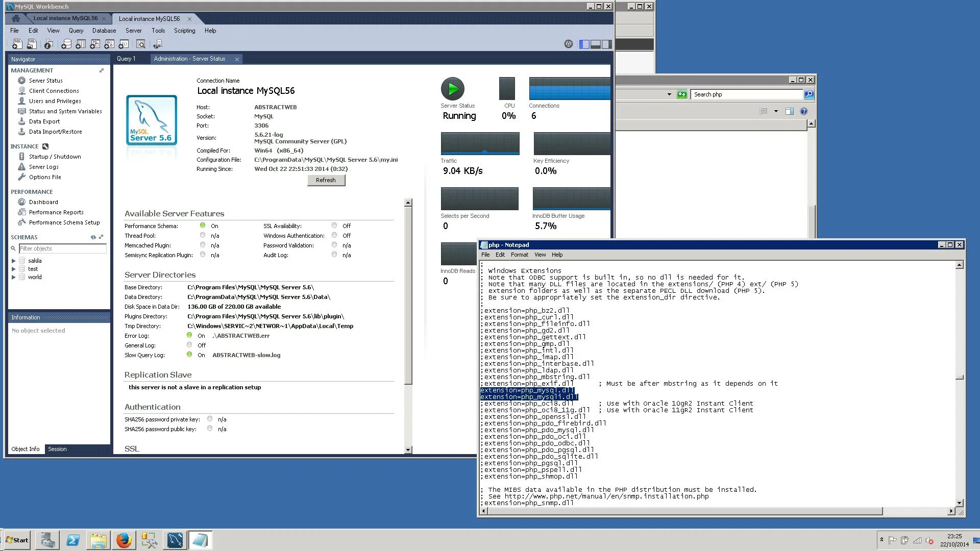Click the create new table icon
This screenshot has height=551, width=980.
point(81,44)
